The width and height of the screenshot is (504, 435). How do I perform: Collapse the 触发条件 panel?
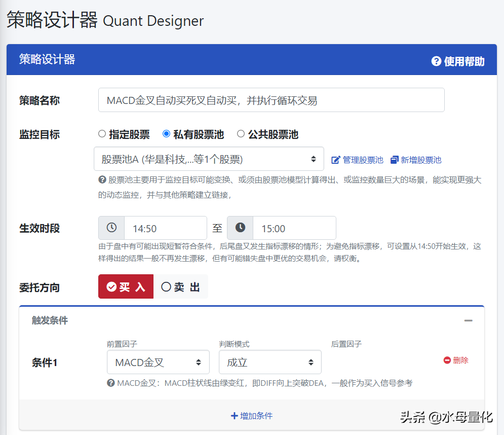coord(468,320)
